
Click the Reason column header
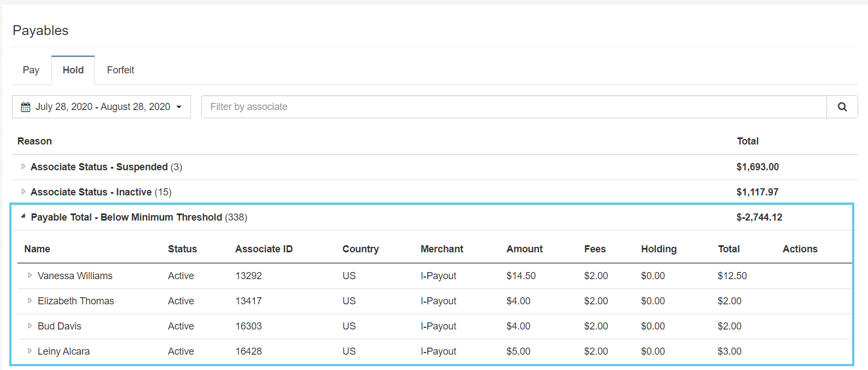tap(34, 141)
